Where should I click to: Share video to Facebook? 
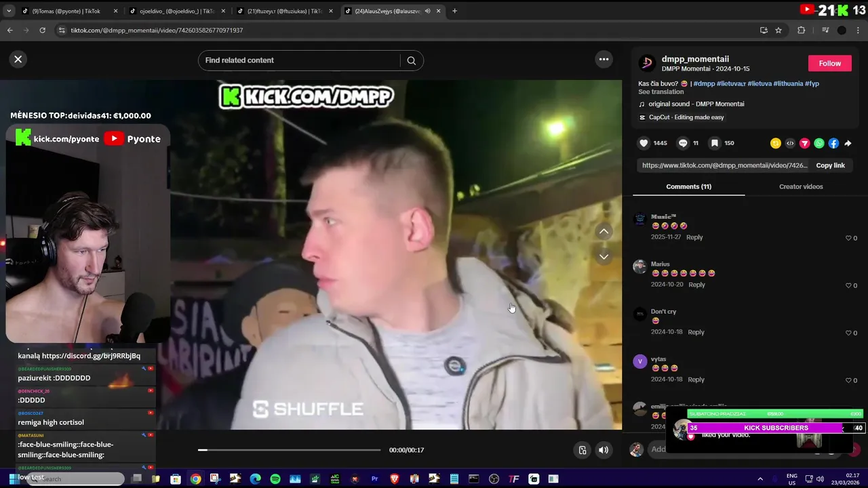(833, 143)
